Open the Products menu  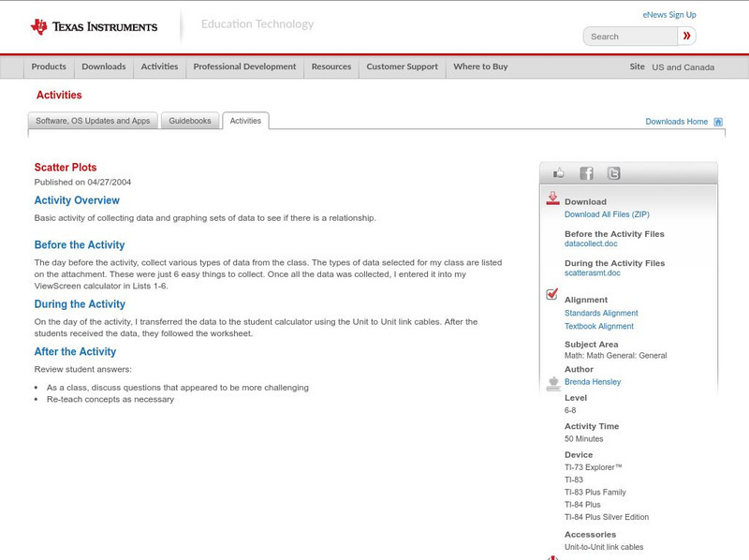[49, 67]
